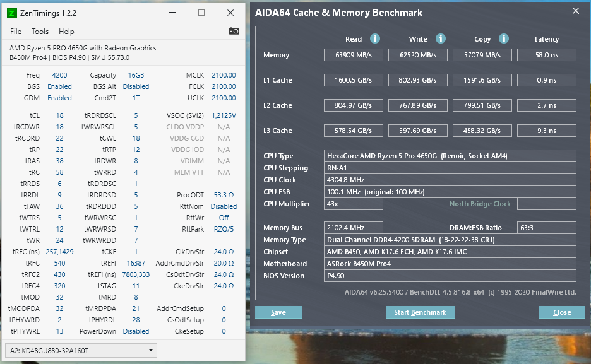This screenshot has height=364, width=591.
Task: Click the BGS Alt value Disabled
Action: [x=136, y=86]
